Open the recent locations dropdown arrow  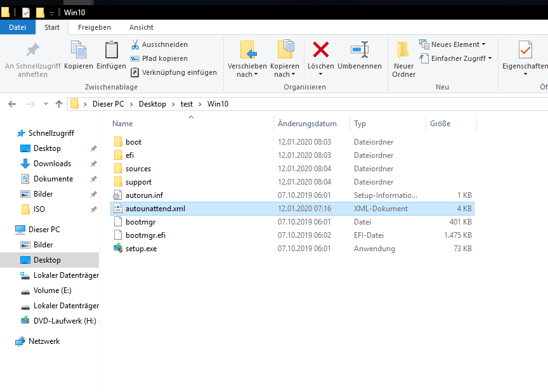(x=46, y=104)
